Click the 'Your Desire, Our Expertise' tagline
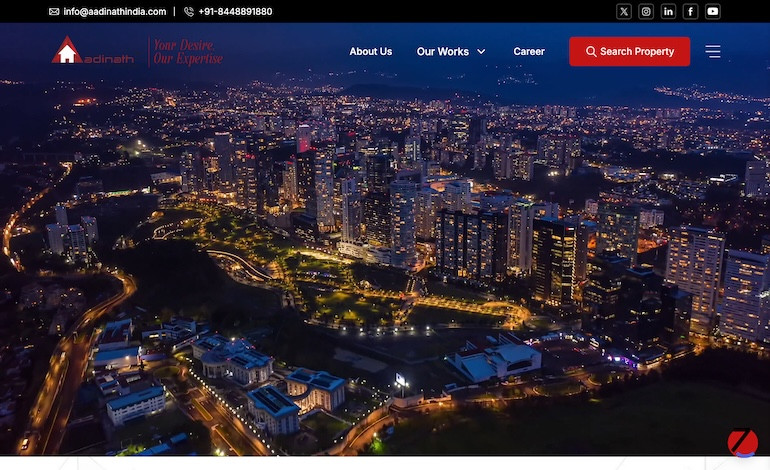 (x=187, y=51)
